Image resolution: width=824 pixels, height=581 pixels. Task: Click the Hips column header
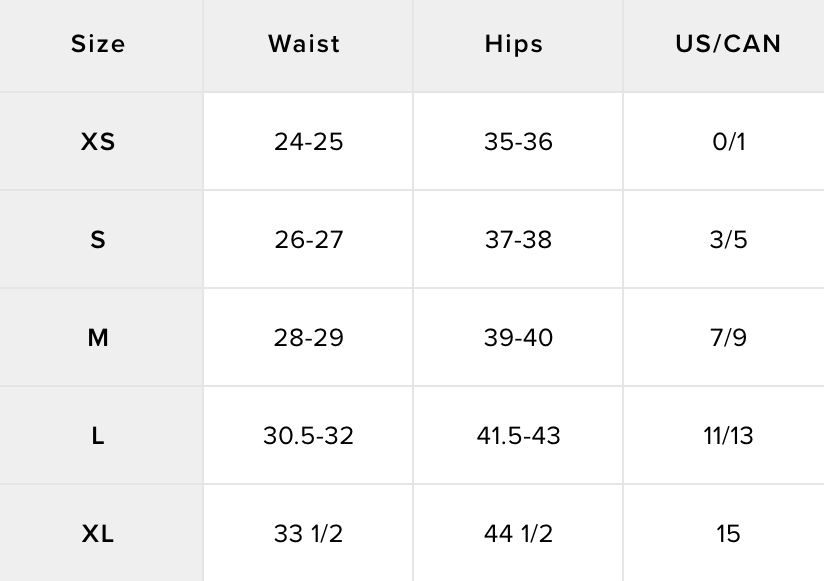514,44
